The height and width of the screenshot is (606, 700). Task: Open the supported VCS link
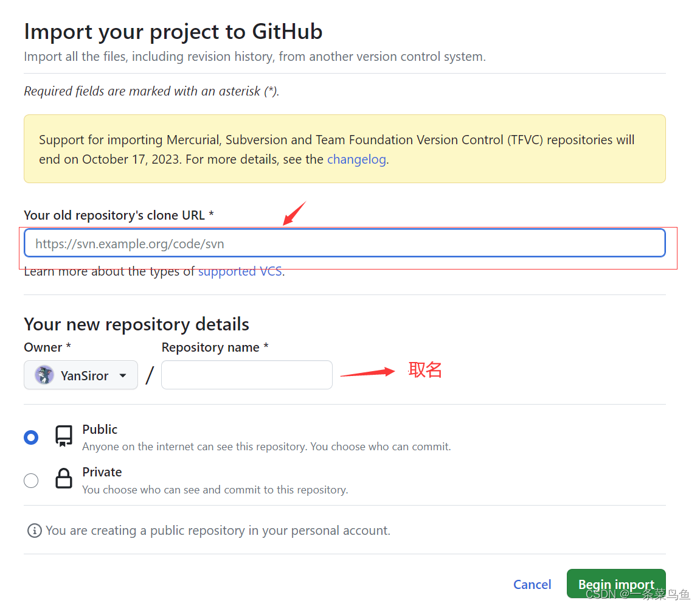(240, 271)
